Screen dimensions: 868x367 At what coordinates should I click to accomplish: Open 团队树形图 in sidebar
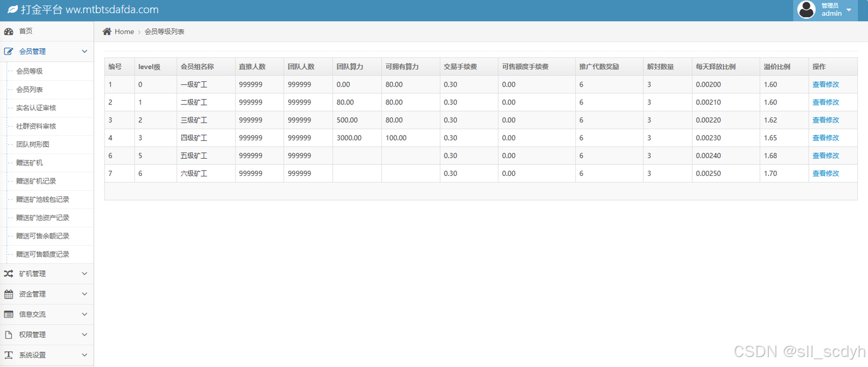(33, 144)
